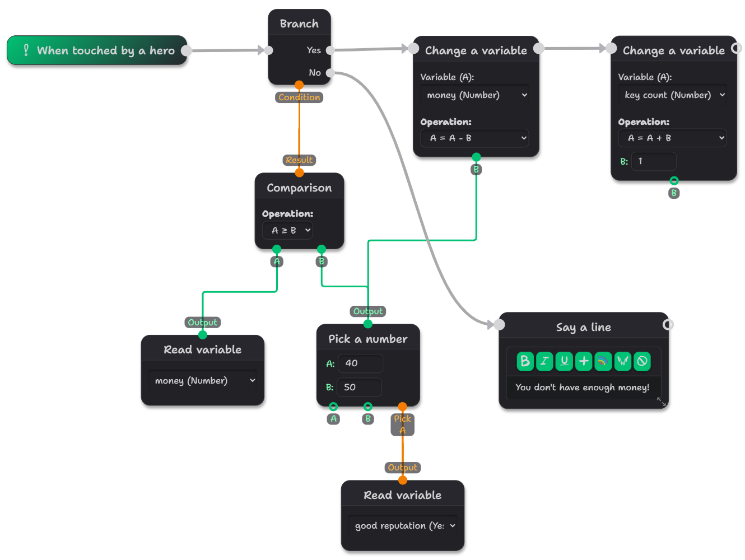Expand the key count variable dropdown
The height and width of the screenshot is (560, 745).
pos(673,95)
